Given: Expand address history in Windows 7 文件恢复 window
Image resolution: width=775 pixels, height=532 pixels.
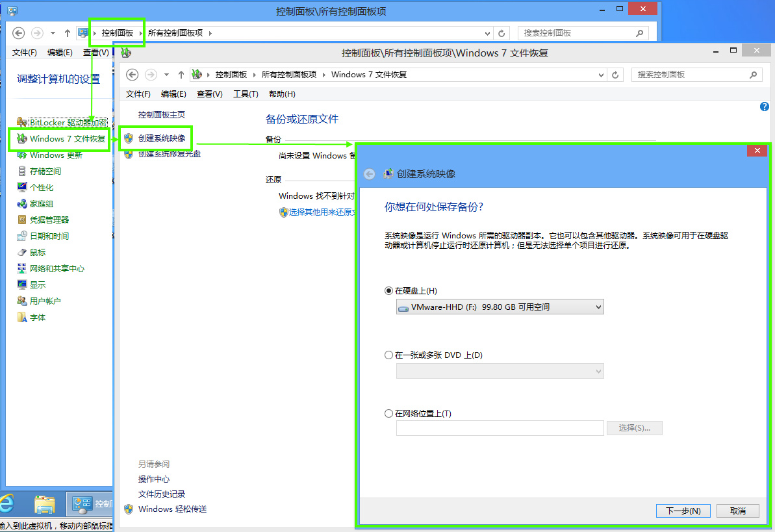Looking at the screenshot, I should [601, 75].
